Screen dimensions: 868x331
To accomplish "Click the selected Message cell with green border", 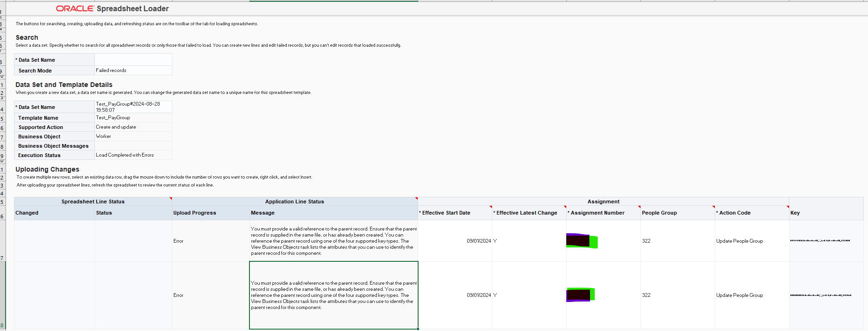I will [334, 295].
